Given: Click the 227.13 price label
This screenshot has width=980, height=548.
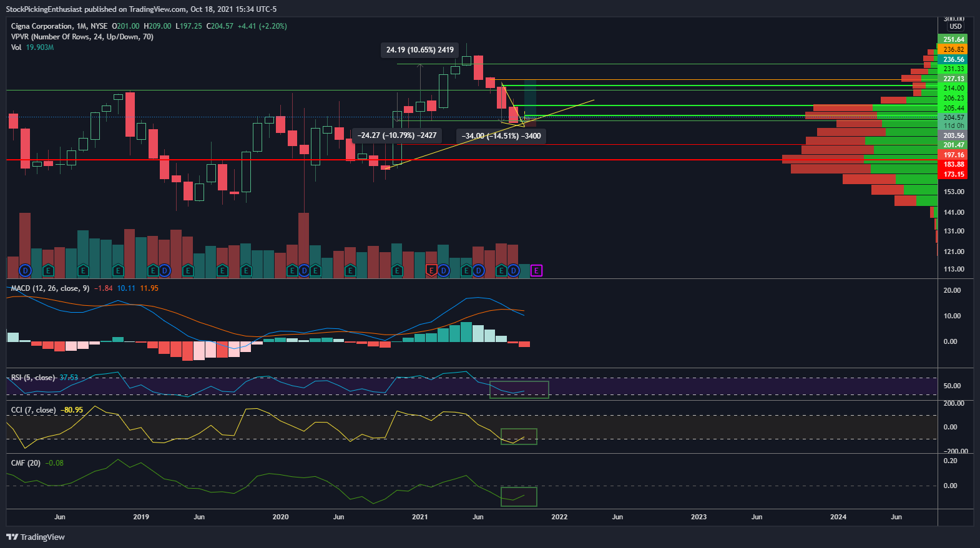Looking at the screenshot, I should click(953, 79).
